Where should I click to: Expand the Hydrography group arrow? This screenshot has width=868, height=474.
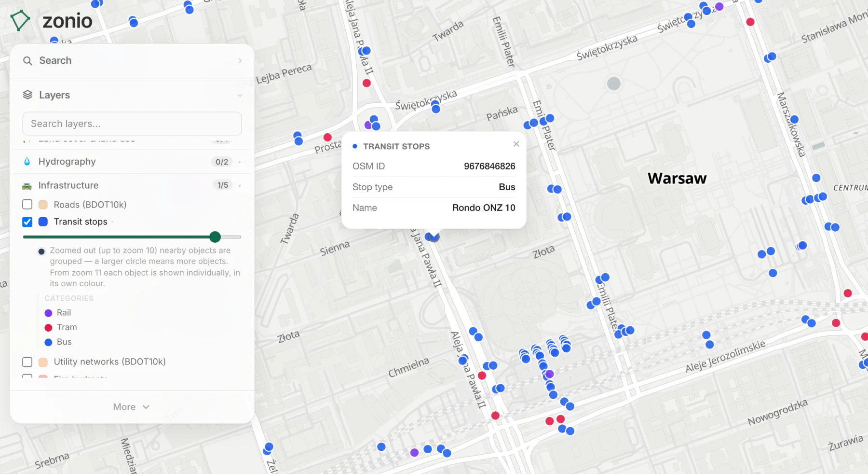[240, 162]
